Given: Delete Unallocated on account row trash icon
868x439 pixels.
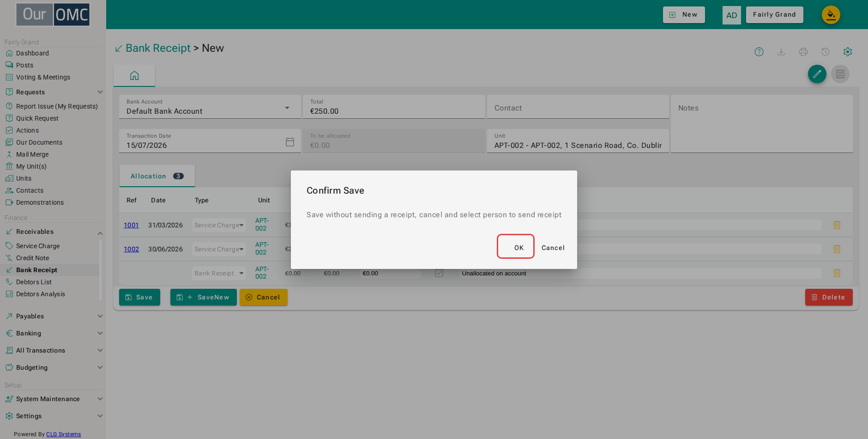Looking at the screenshot, I should pyautogui.click(x=837, y=273).
